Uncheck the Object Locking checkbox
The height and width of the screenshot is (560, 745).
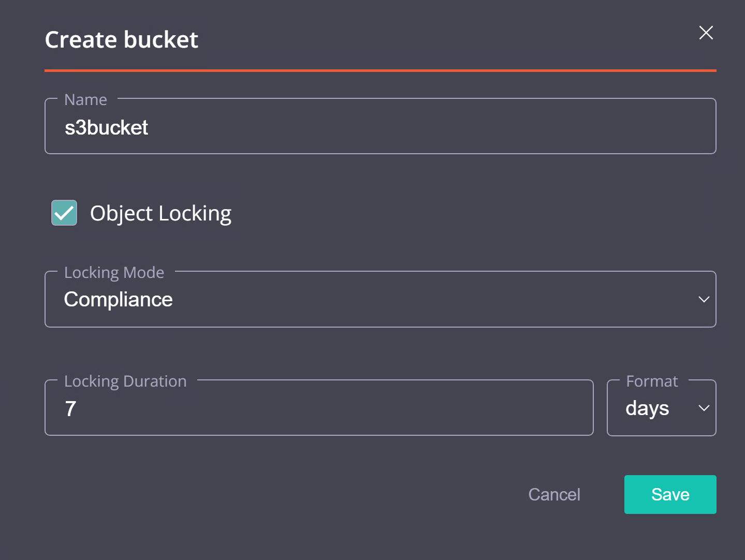(x=64, y=213)
